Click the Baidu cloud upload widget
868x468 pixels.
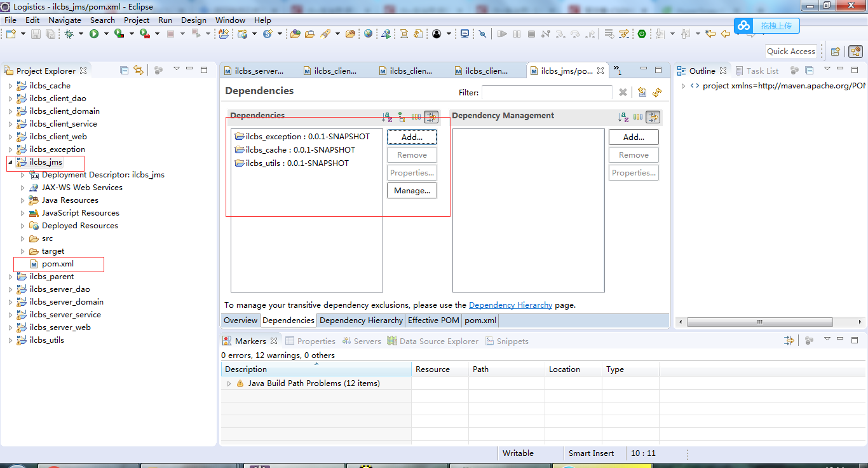pos(766,25)
